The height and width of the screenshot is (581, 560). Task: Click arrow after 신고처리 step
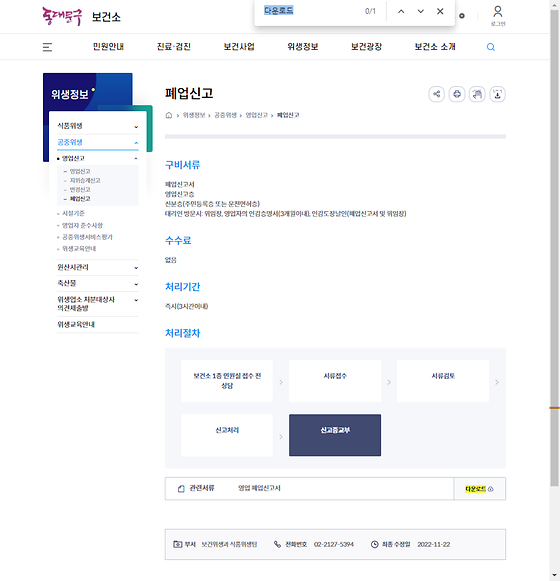click(x=281, y=436)
